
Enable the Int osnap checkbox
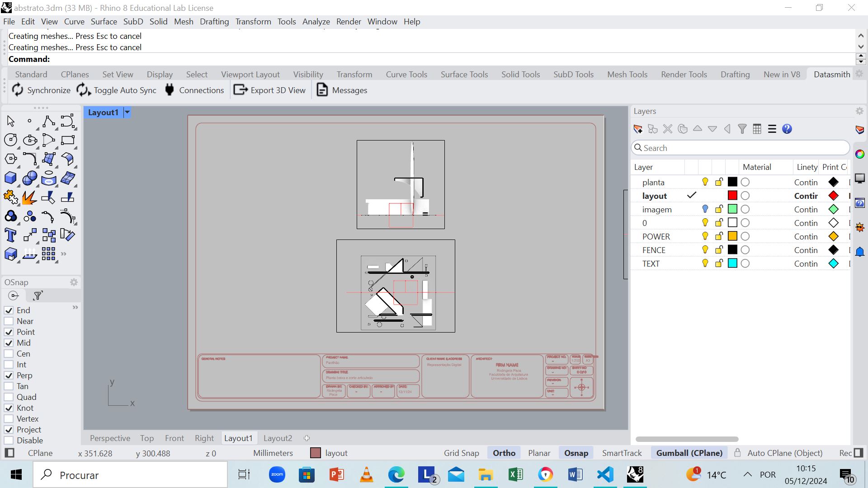tap(9, 365)
